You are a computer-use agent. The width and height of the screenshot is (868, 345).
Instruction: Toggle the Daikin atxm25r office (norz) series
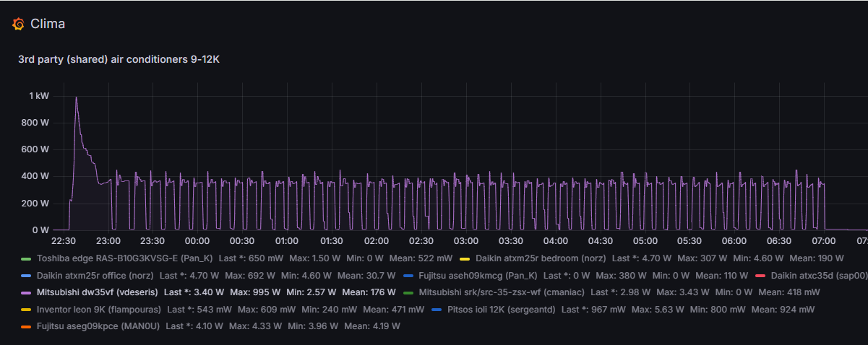pos(95,276)
